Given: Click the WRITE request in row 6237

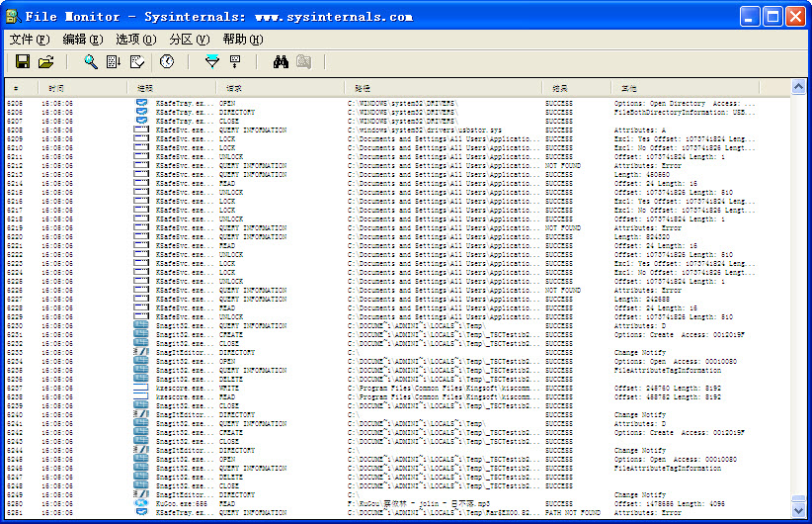Looking at the screenshot, I should (x=229, y=388).
